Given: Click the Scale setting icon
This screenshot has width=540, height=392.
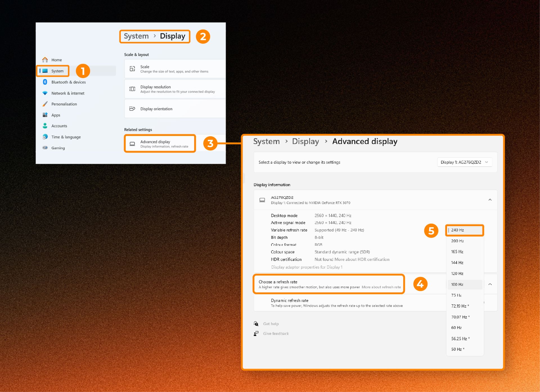Looking at the screenshot, I should 132,69.
